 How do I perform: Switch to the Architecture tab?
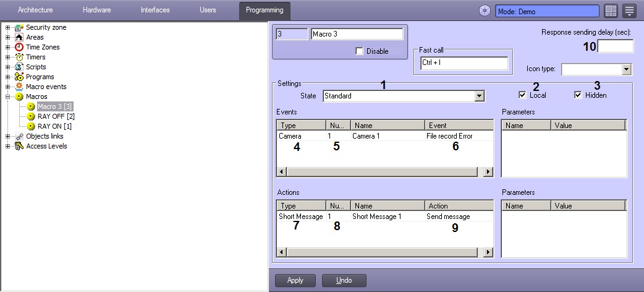(35, 10)
